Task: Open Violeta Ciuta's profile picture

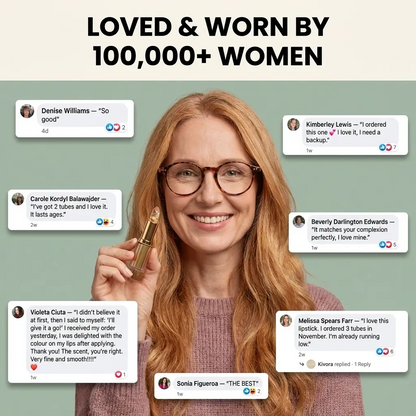Action: pyautogui.click(x=18, y=312)
